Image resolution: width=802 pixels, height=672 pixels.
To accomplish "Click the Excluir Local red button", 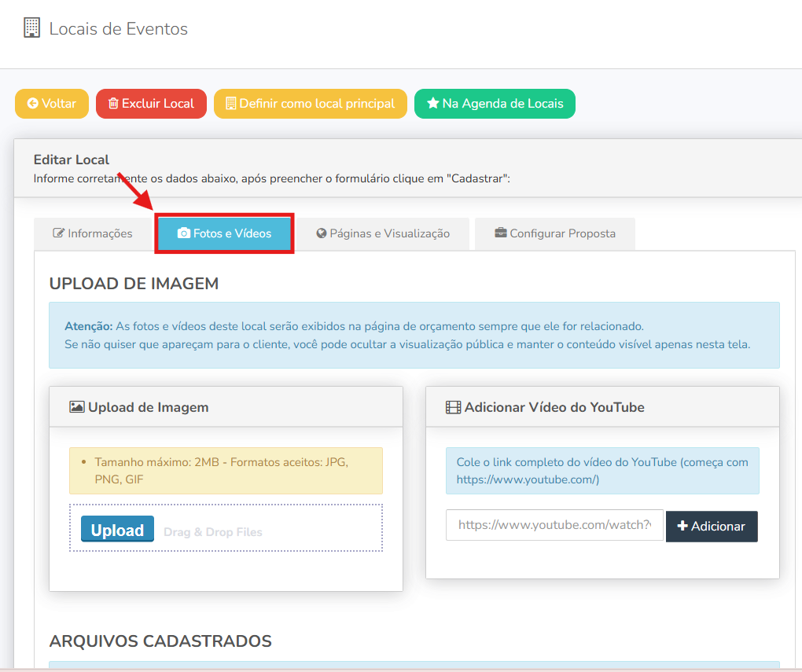I will 152,104.
